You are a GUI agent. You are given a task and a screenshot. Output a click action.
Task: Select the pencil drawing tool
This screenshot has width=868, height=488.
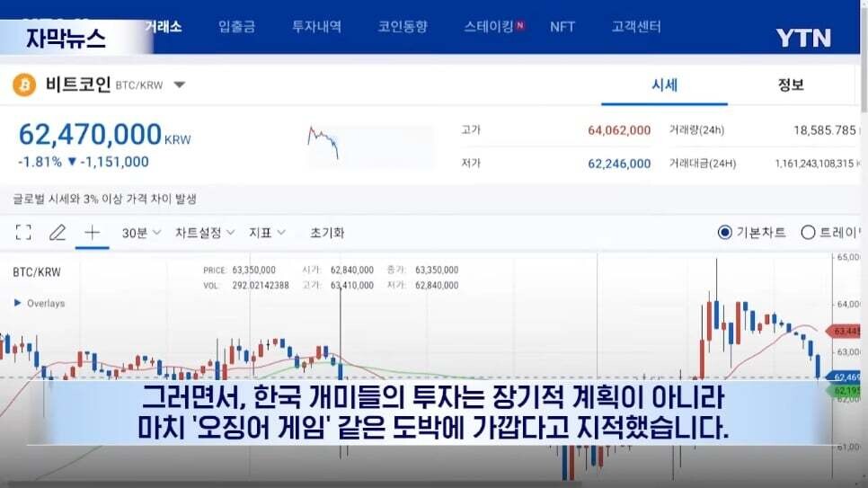(58, 233)
